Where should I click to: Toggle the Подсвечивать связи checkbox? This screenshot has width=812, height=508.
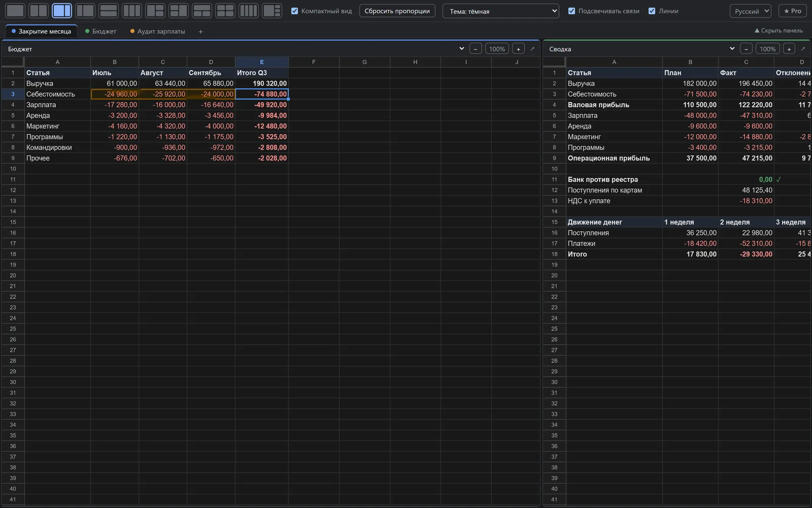(571, 11)
